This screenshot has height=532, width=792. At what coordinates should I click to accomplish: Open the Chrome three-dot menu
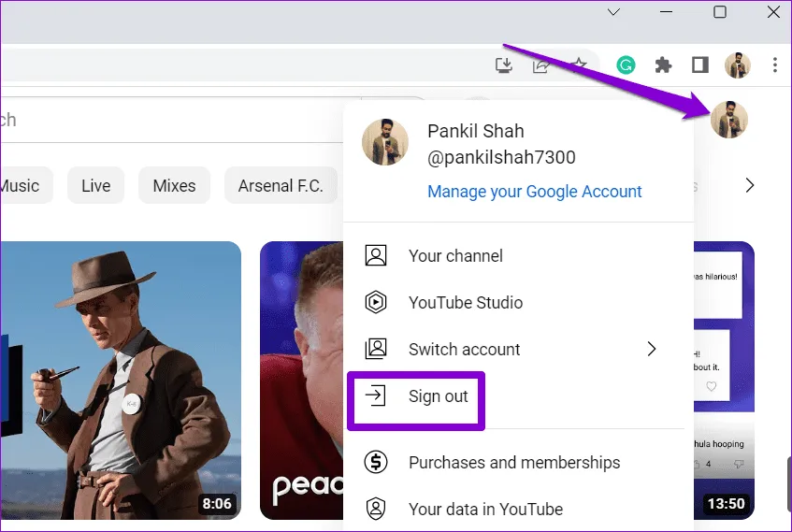tap(775, 65)
